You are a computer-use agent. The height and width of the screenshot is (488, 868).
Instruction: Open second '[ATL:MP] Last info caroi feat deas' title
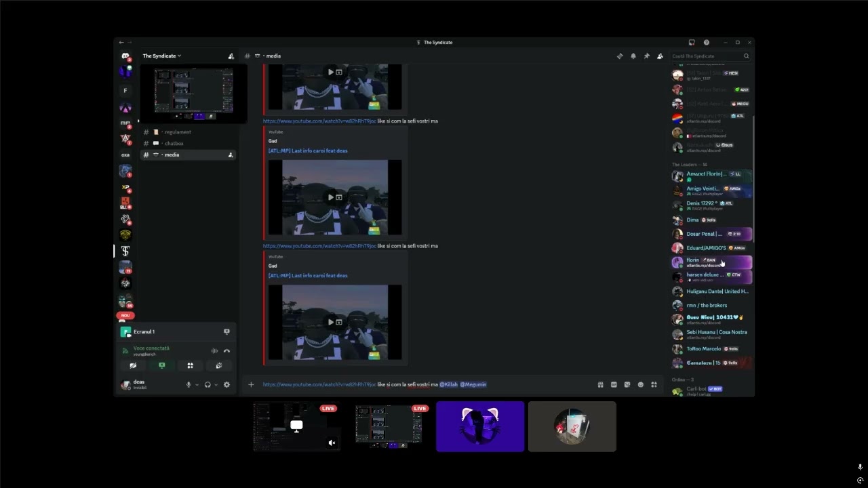pos(308,275)
